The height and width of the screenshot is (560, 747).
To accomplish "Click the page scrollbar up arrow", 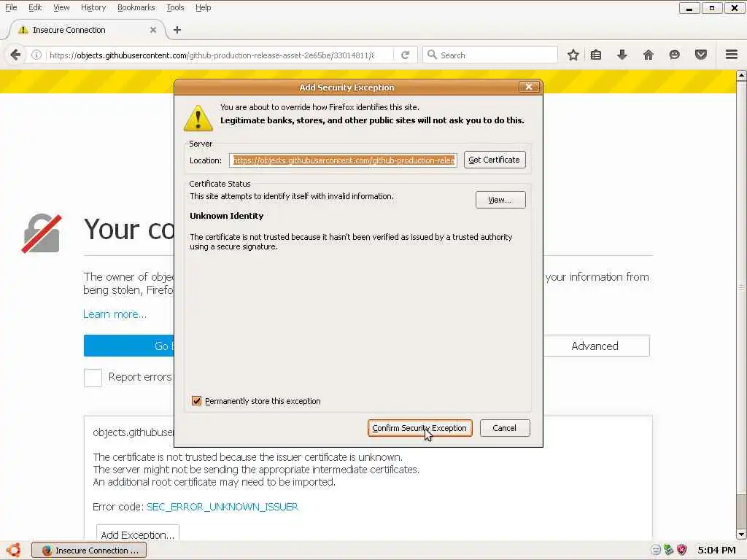I will [x=741, y=76].
